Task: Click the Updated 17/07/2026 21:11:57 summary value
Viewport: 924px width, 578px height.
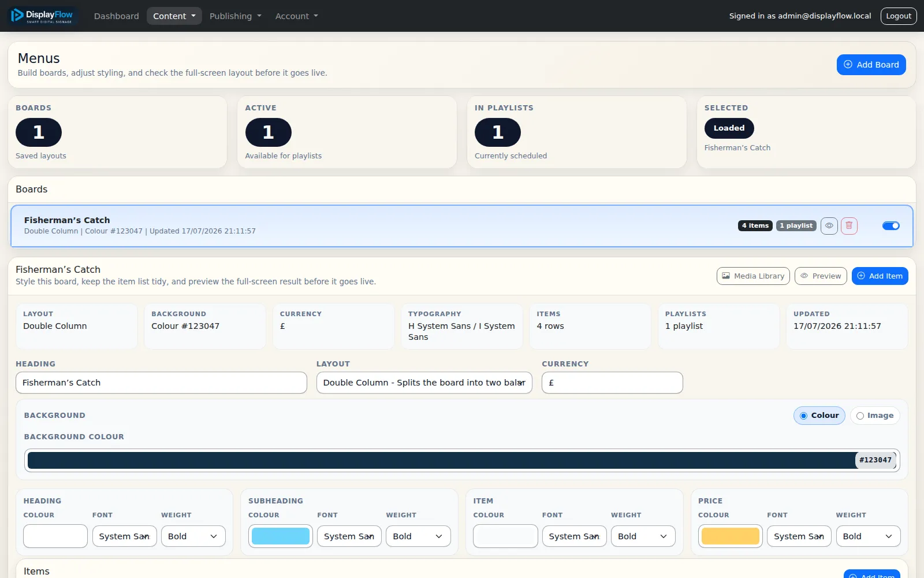Action: [x=837, y=326]
